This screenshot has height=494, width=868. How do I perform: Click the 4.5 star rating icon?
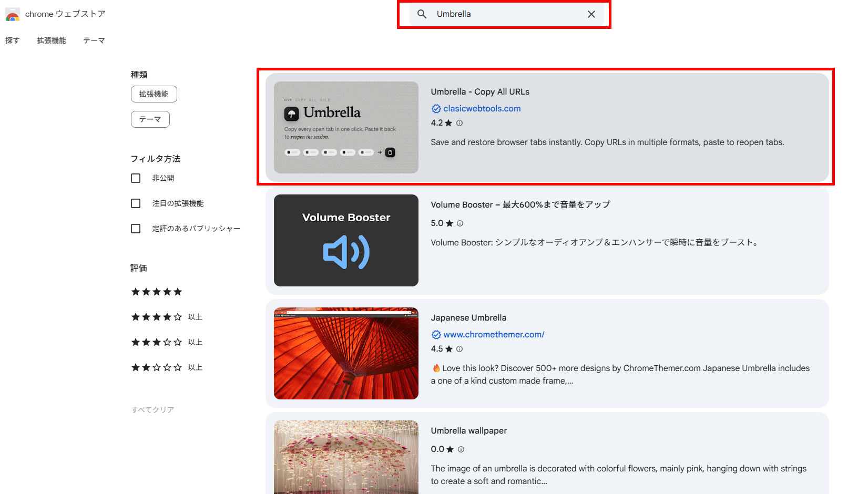[448, 349]
